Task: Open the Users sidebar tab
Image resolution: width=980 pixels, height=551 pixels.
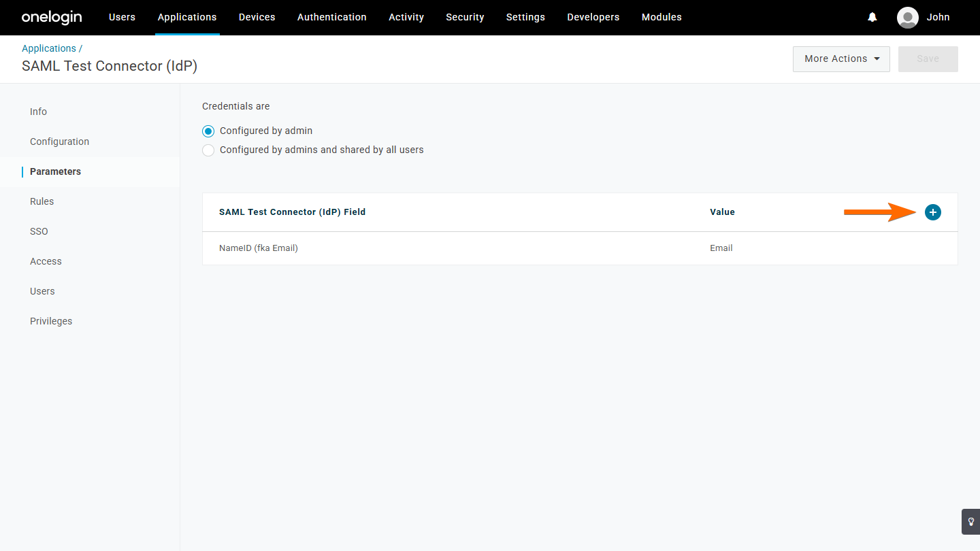Action: pos(42,291)
